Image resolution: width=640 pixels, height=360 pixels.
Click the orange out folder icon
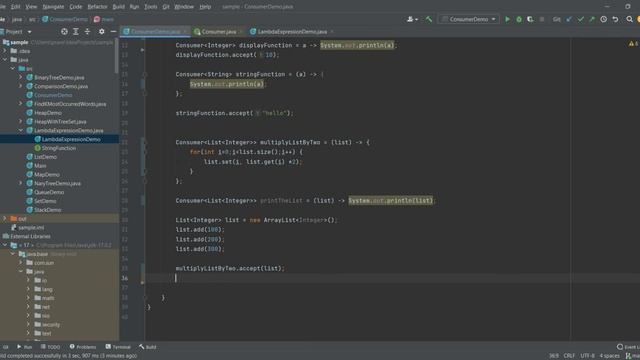tap(13, 219)
